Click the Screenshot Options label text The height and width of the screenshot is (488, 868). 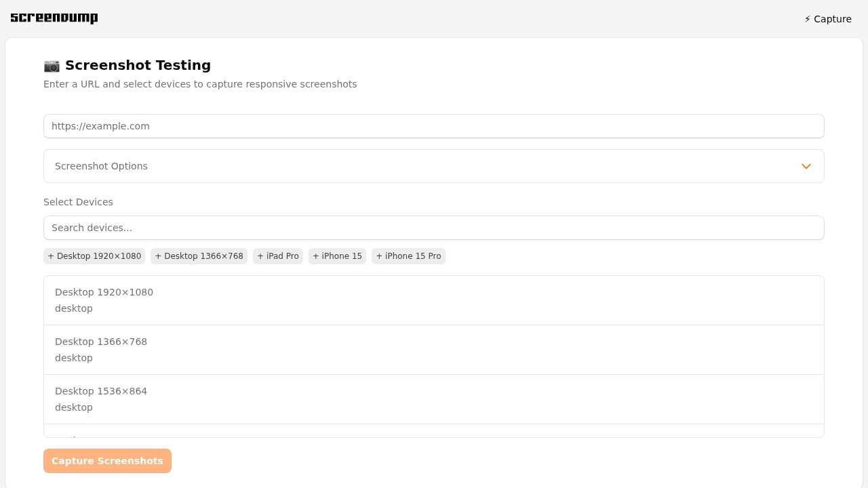[x=101, y=166]
